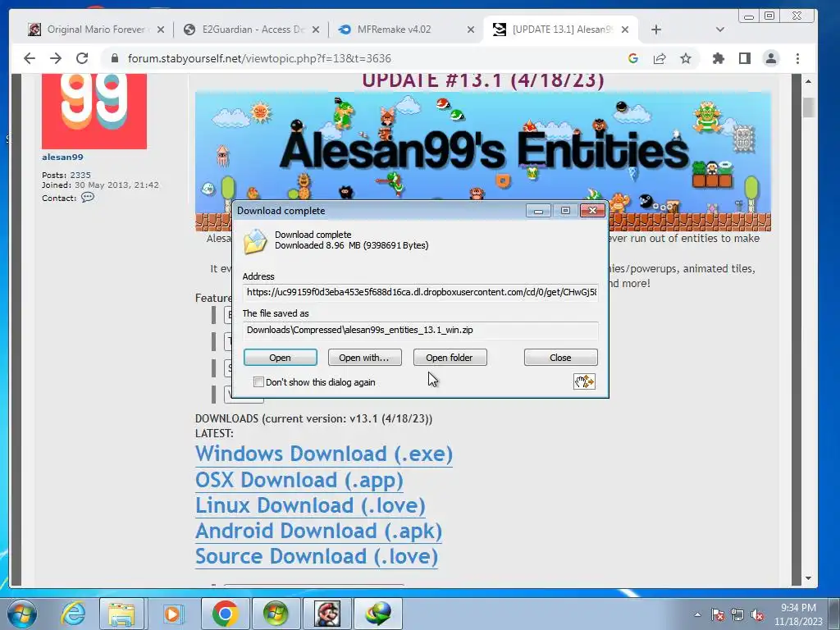Bookmark this page with star icon
This screenshot has width=840, height=630.
(686, 58)
